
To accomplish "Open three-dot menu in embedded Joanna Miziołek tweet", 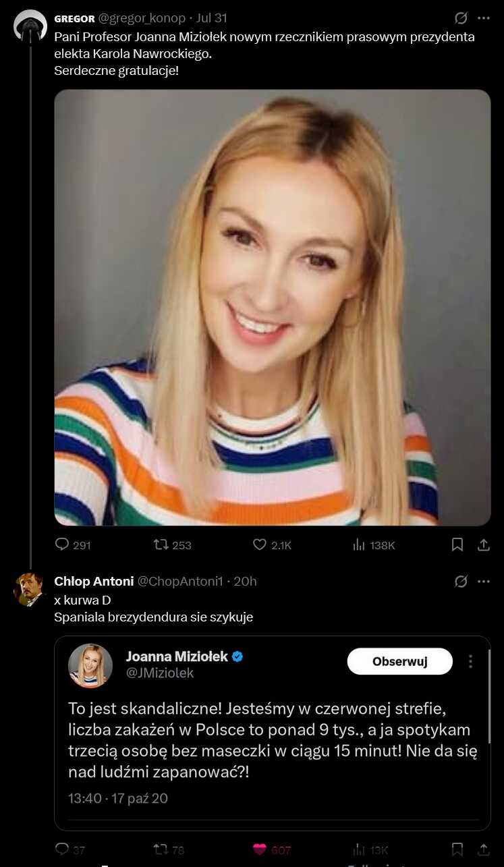I will tap(470, 662).
